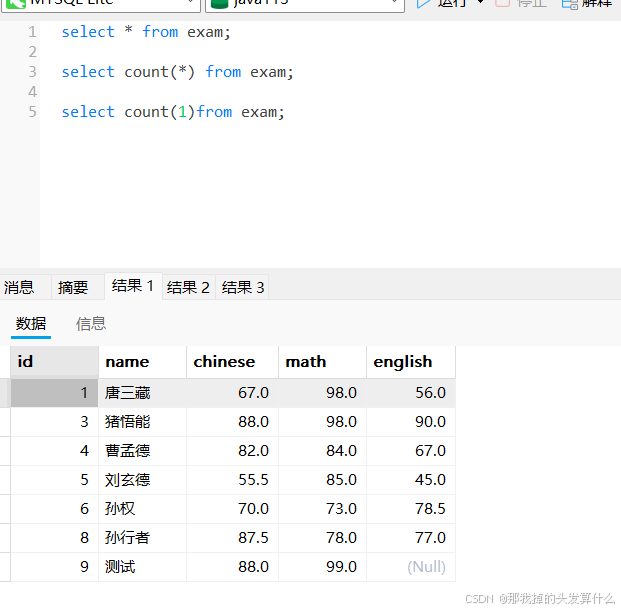Click the chinese column header
This screenshot has width=621, height=610.
click(x=232, y=362)
